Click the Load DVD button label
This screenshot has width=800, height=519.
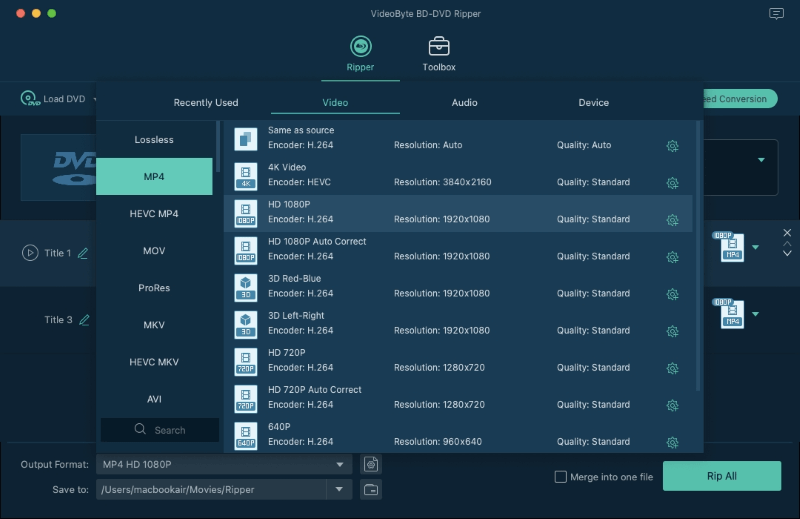[x=64, y=98]
